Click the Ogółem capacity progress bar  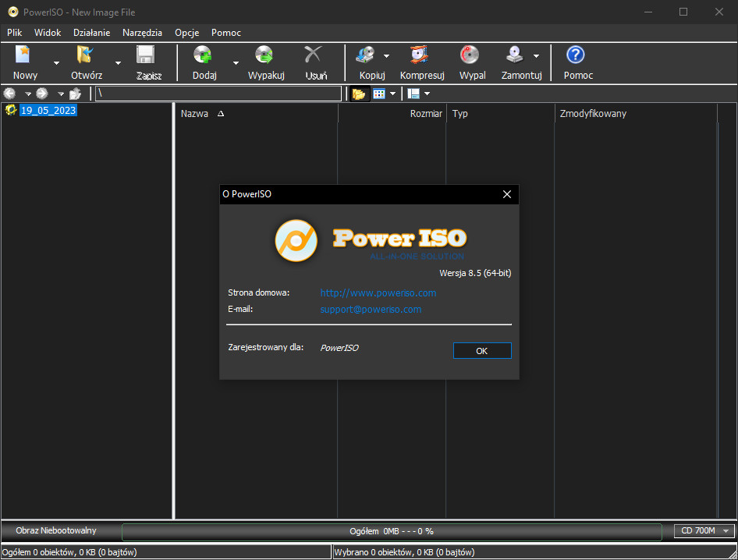[x=392, y=531]
